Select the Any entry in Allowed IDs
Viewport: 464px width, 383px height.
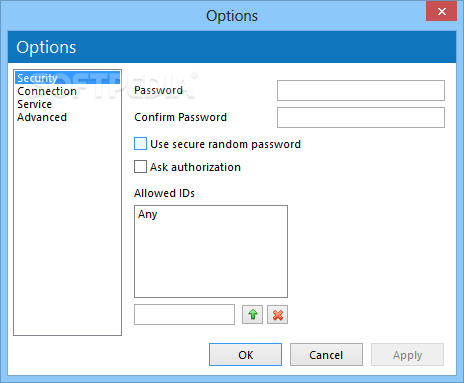coord(148,214)
